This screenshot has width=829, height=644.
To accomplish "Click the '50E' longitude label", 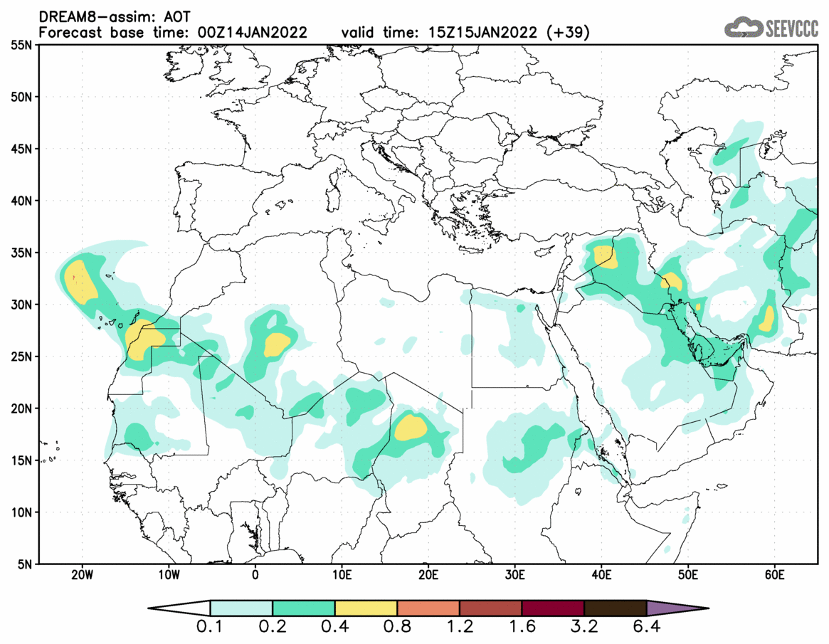I will [688, 575].
